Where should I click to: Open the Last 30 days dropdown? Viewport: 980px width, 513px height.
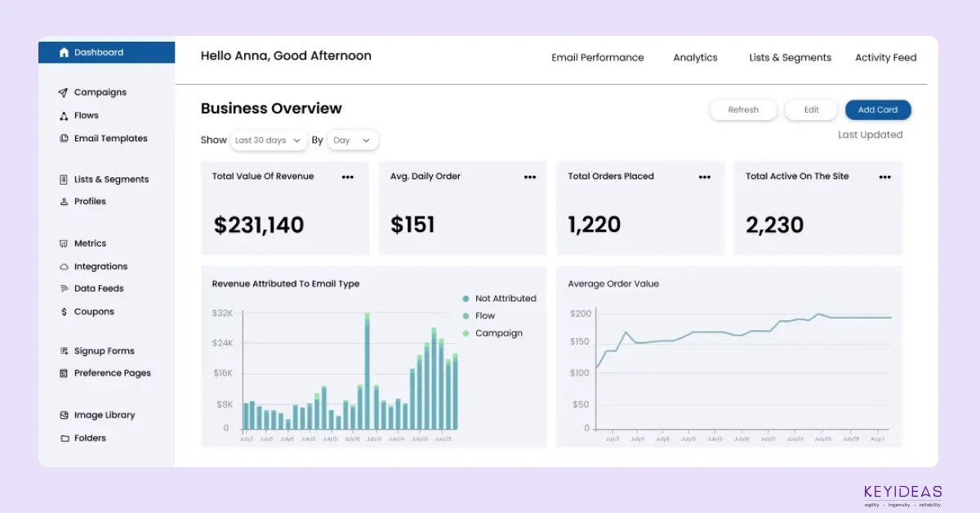[268, 141]
